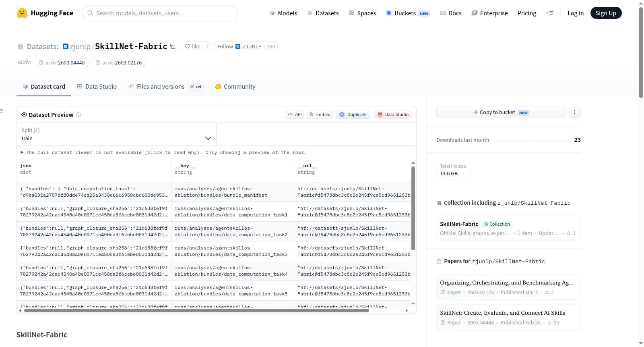Click the downloads count 23

click(x=577, y=140)
